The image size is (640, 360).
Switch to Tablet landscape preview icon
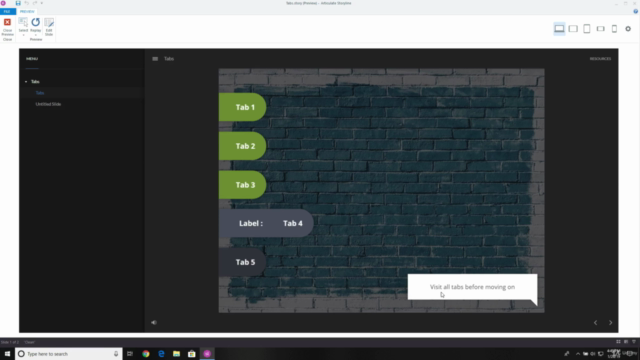(573, 29)
